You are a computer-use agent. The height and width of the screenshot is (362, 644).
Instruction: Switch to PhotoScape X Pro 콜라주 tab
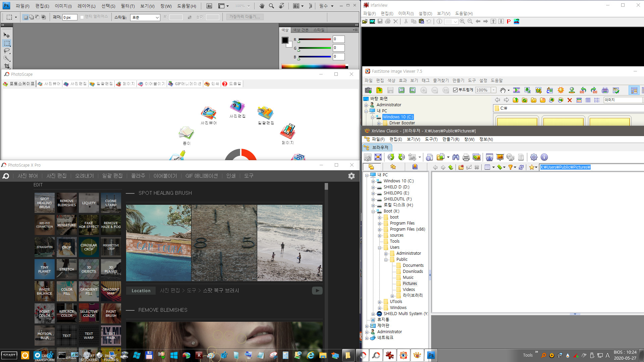click(x=138, y=176)
